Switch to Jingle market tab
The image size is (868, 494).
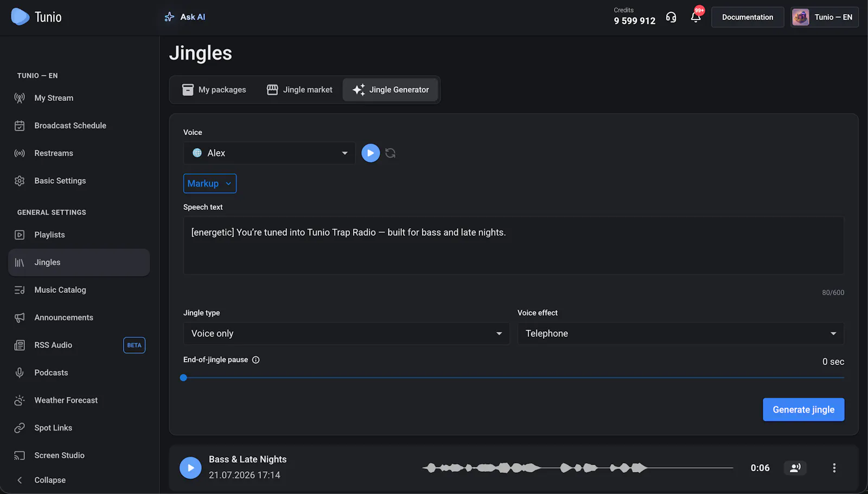point(299,90)
